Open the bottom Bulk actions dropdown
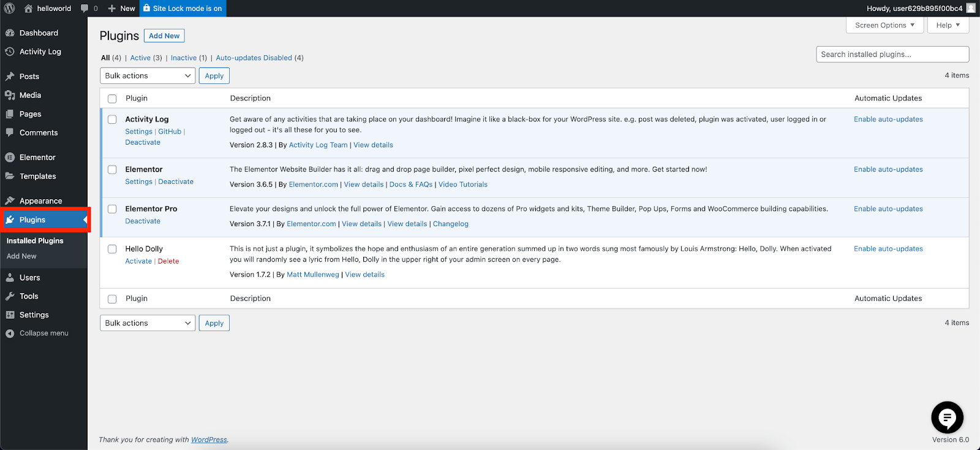This screenshot has width=980, height=450. pyautogui.click(x=148, y=323)
